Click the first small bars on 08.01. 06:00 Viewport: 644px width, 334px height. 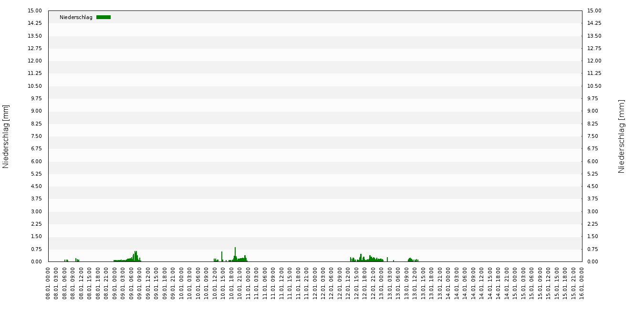66,261
